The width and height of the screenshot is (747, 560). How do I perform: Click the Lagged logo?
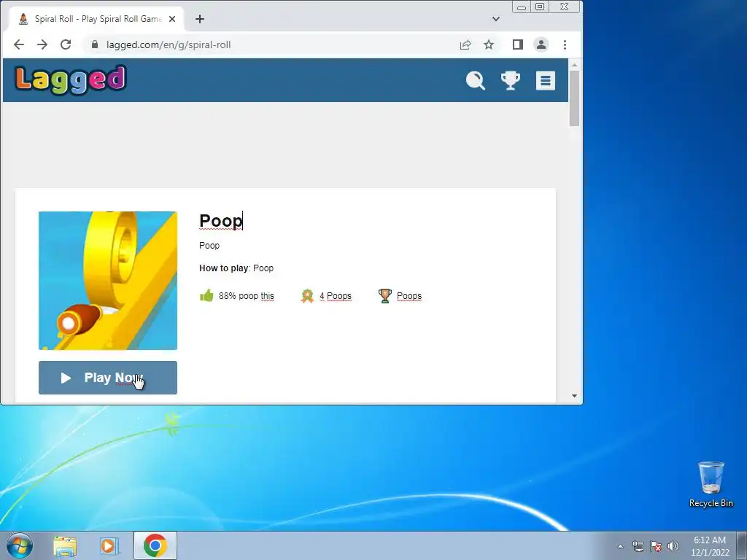71,79
